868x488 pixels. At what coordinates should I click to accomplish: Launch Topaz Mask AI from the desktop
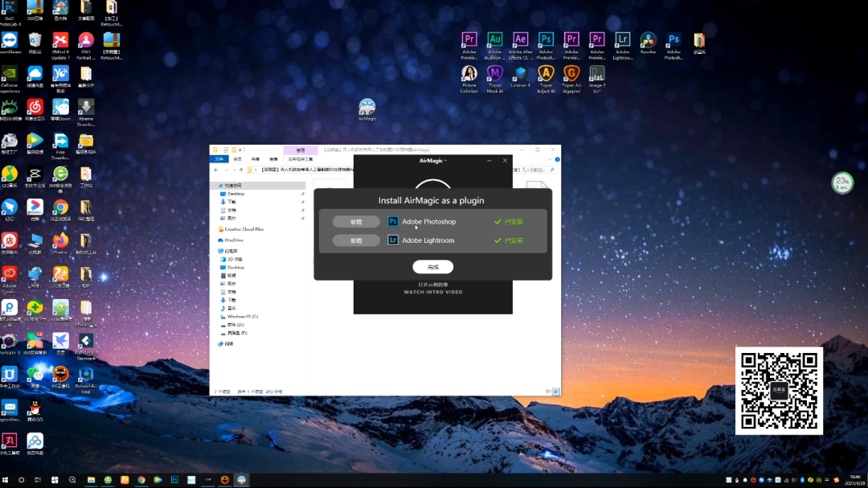[494, 80]
